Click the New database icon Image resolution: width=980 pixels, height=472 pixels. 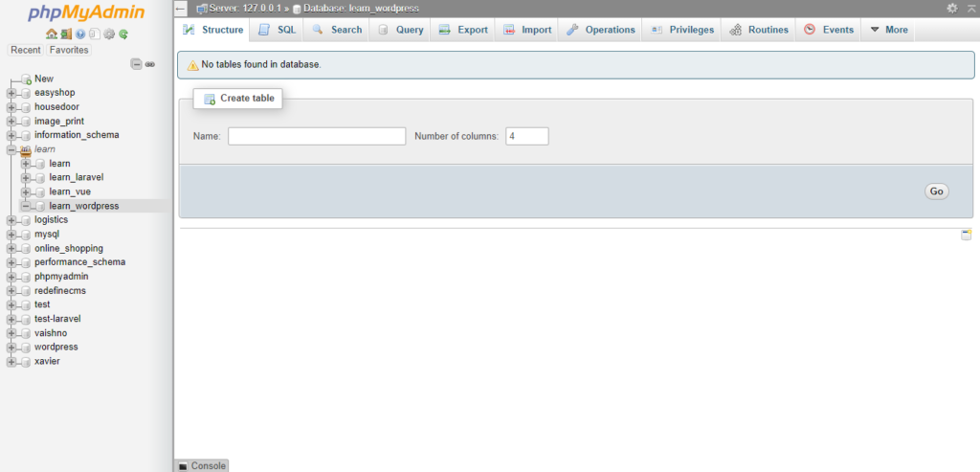coord(26,79)
